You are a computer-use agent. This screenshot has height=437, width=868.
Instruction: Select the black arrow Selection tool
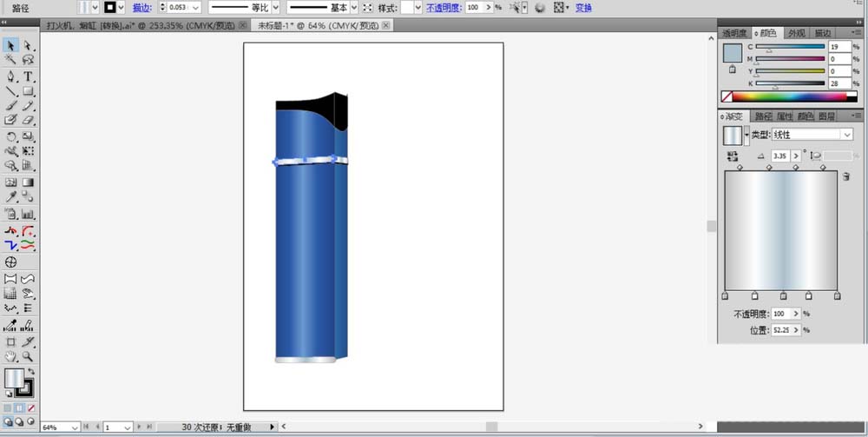(x=10, y=46)
